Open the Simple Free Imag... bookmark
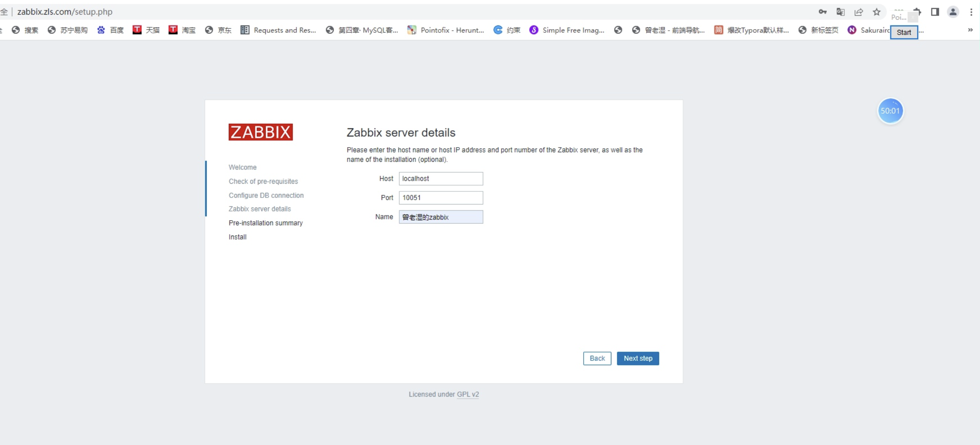The image size is (980, 445). point(567,30)
